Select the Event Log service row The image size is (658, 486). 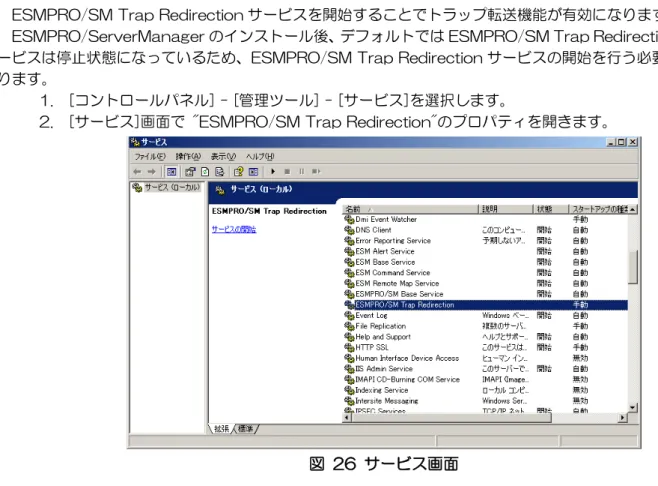click(486, 316)
